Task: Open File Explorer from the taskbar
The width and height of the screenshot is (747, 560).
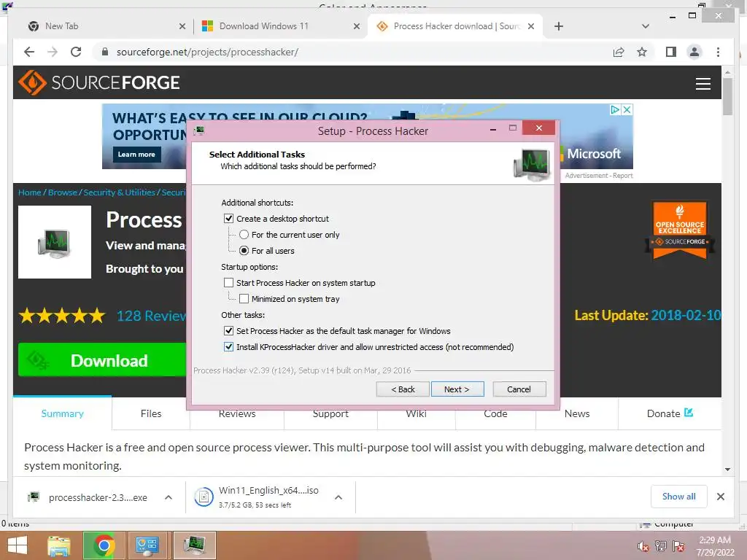Action: (58, 545)
